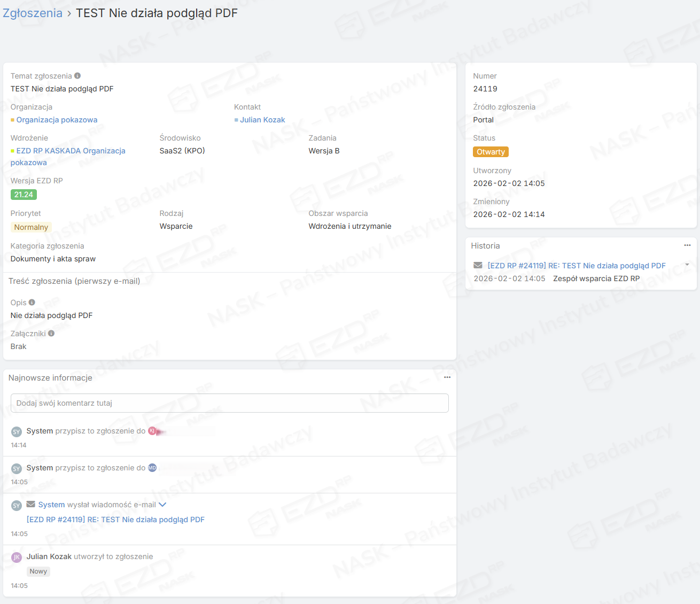
Task: Go to Zgłoszenia breadcrumb
Action: 33,13
